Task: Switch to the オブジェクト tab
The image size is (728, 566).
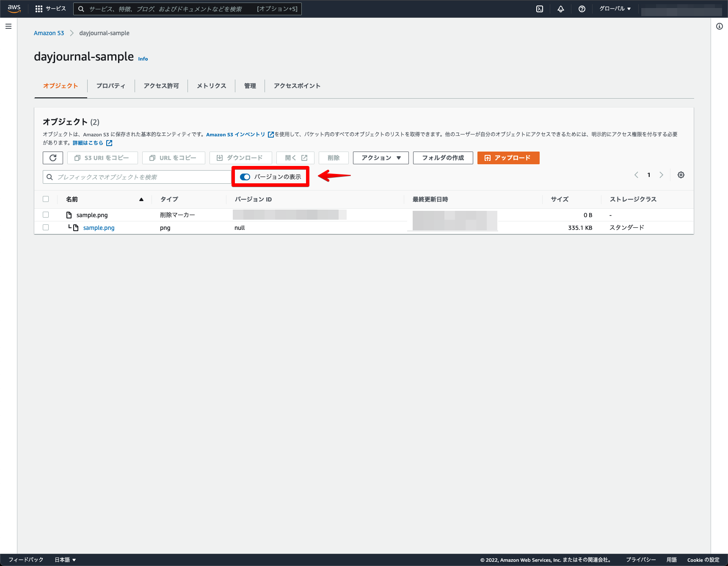Action: 61,86
